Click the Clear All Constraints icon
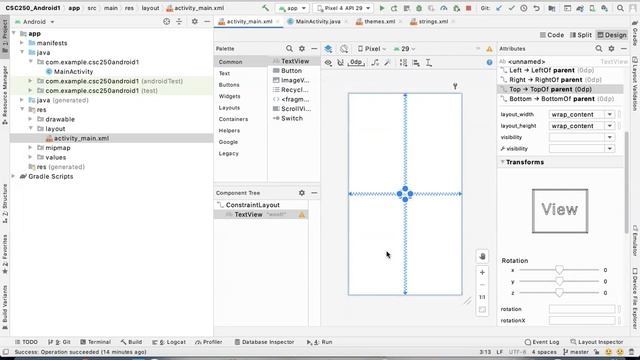 pyautogui.click(x=375, y=62)
